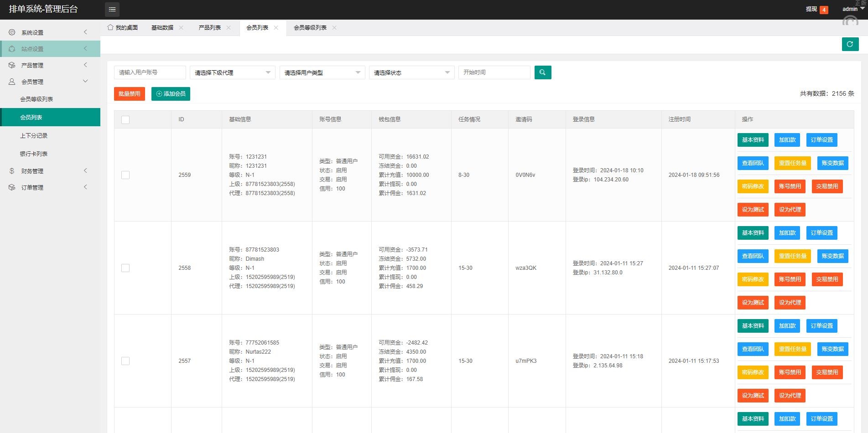Check the row checkbox for ID 2557
This screenshot has width=868, height=433.
click(x=125, y=361)
